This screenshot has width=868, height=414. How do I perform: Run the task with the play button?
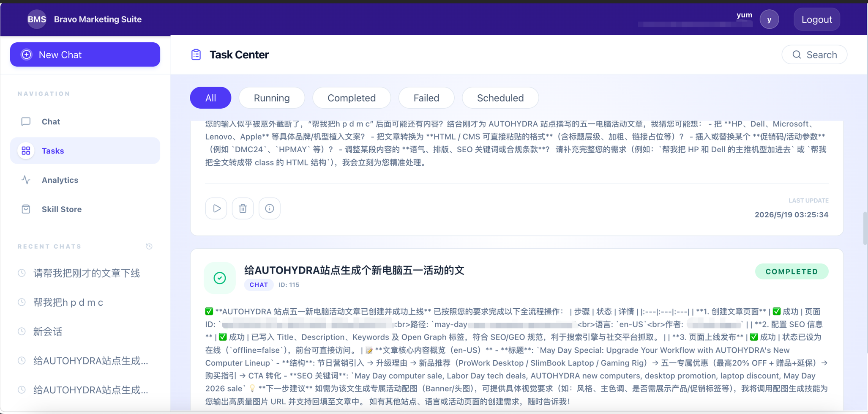[x=216, y=208]
